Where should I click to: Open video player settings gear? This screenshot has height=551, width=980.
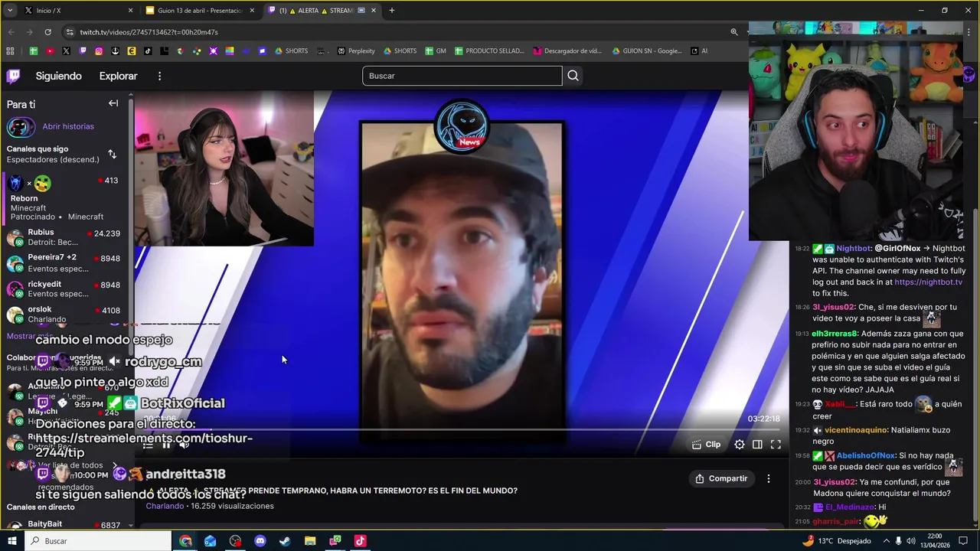coord(740,445)
